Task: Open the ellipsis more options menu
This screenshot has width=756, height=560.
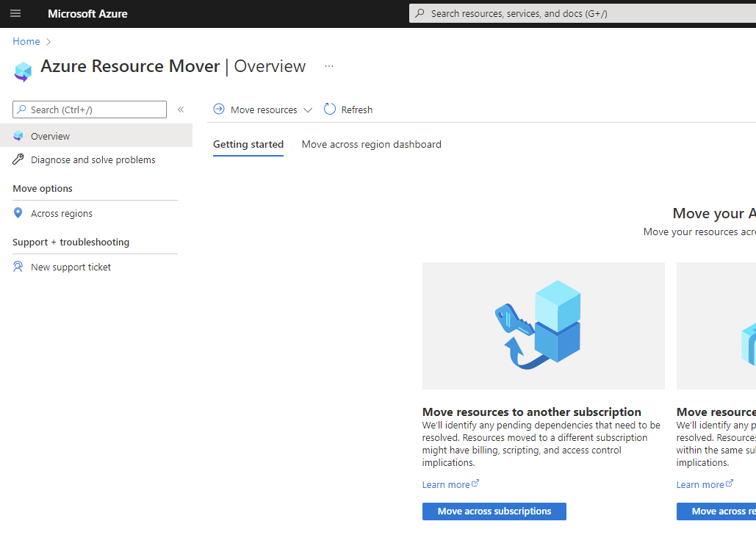Action: [329, 66]
